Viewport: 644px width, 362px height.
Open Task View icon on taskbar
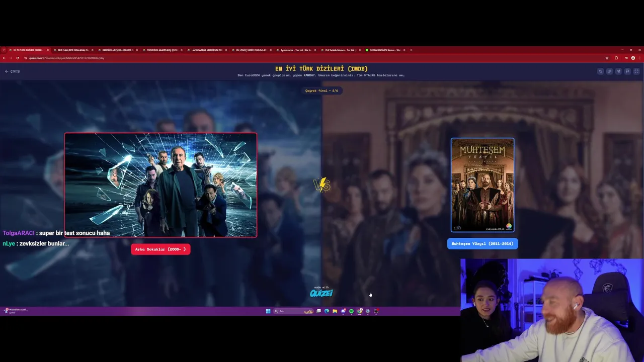coord(318,311)
